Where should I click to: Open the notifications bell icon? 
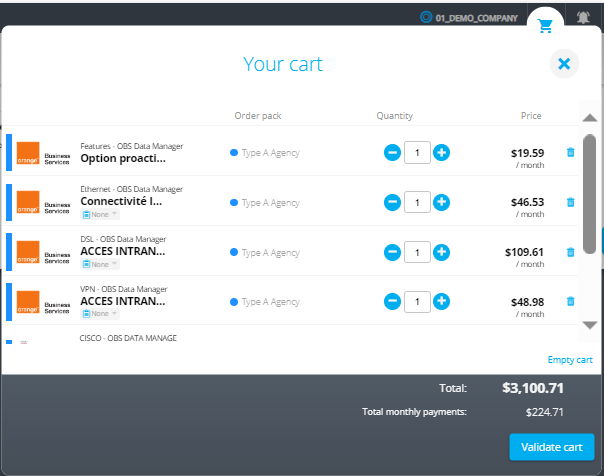[583, 17]
